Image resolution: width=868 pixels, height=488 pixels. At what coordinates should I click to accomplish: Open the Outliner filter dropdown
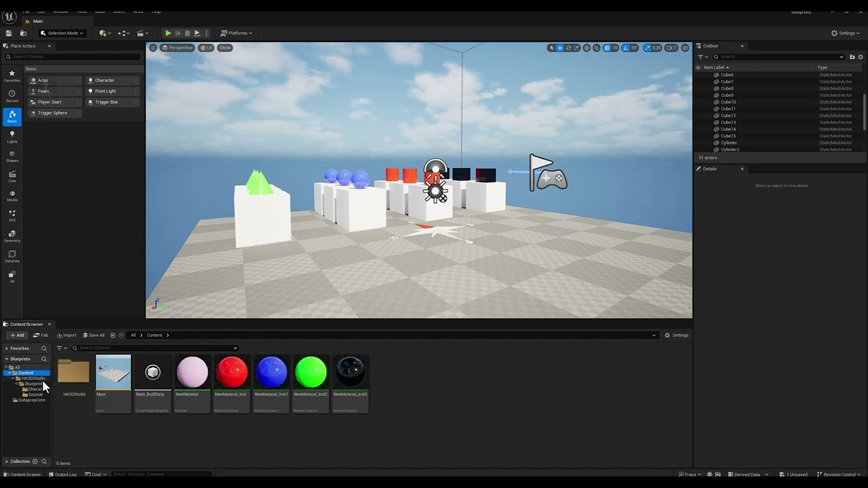coord(701,57)
